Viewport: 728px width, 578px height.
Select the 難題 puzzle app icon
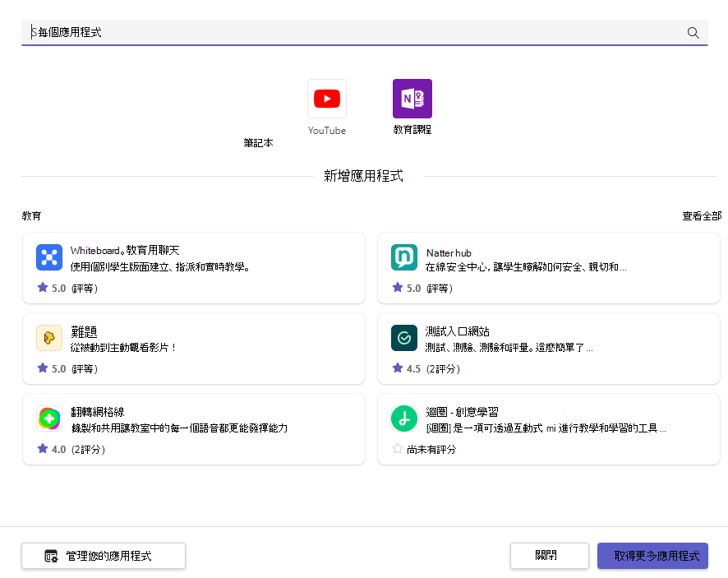coord(49,338)
